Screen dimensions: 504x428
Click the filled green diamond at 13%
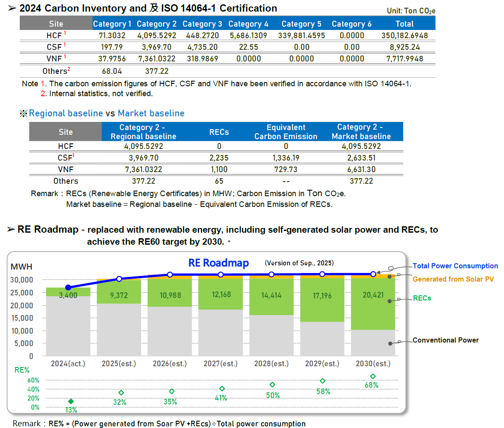(71, 401)
